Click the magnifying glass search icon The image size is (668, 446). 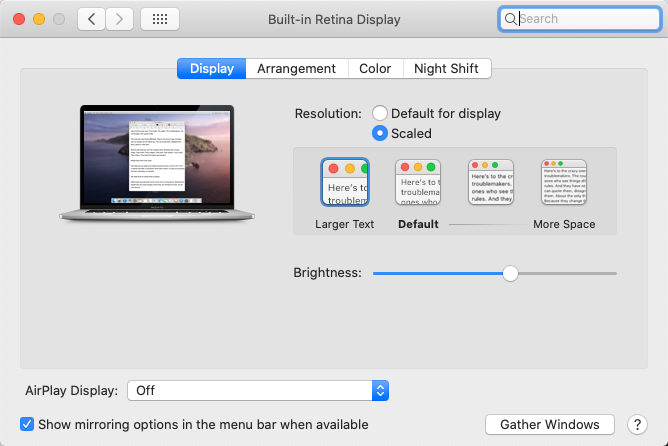pos(511,19)
